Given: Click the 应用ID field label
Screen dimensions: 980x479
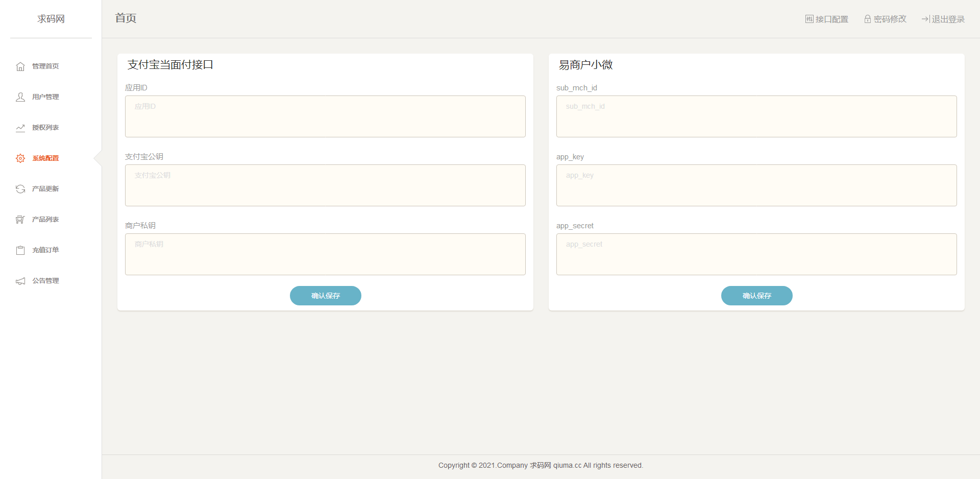Looking at the screenshot, I should (136, 88).
